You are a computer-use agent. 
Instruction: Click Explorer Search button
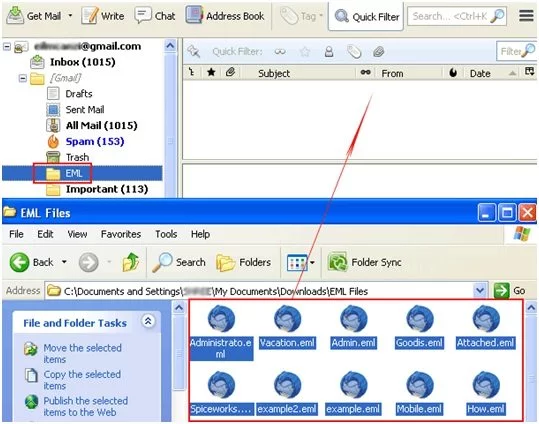179,262
